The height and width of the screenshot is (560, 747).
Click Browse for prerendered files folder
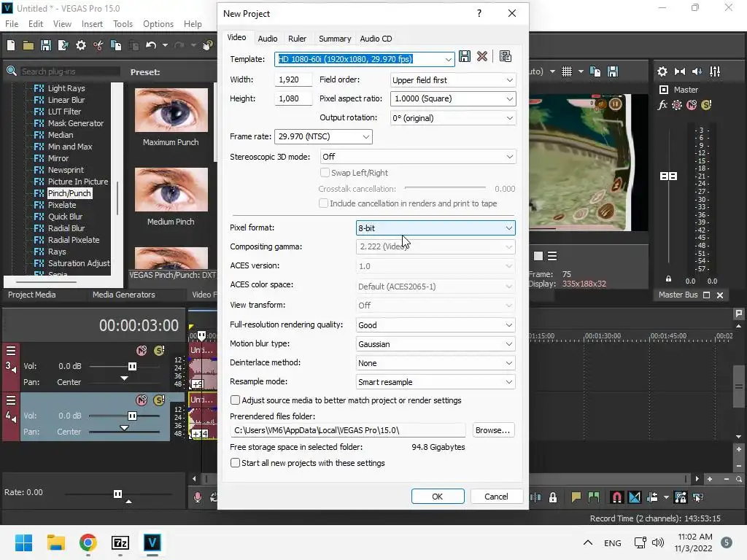click(492, 430)
